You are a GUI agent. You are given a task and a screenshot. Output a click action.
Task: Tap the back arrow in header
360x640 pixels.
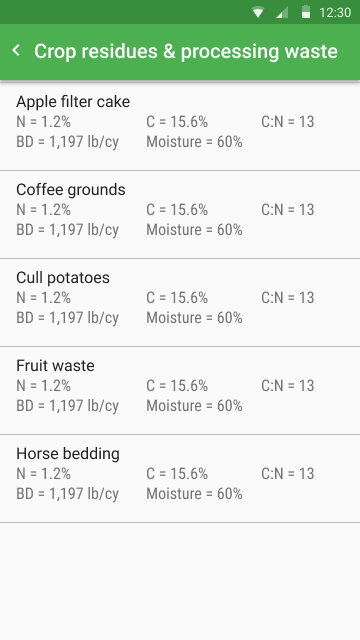(x=16, y=51)
